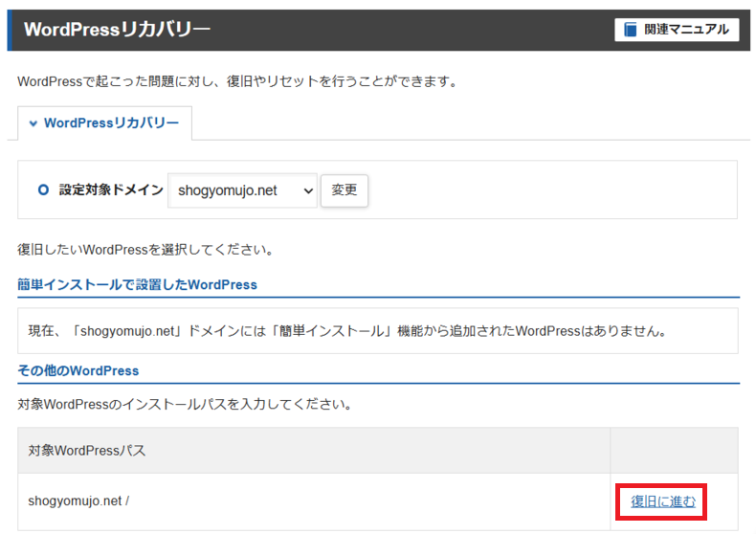Click the WordPressリカバリー page title
The image size is (756, 534).
[117, 30]
